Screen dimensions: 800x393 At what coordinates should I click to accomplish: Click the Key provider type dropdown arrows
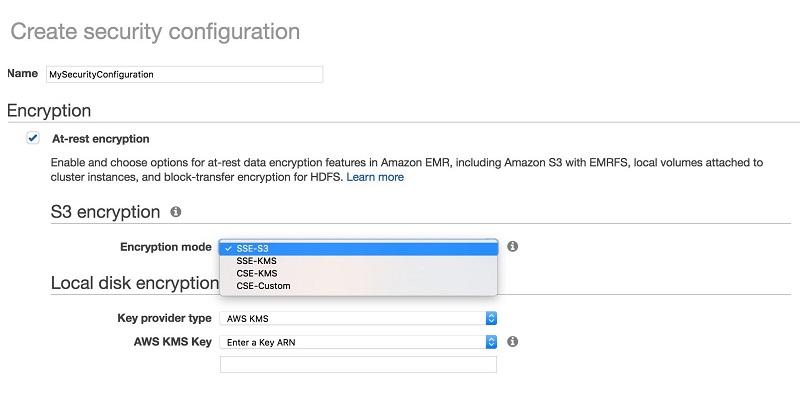click(491, 318)
